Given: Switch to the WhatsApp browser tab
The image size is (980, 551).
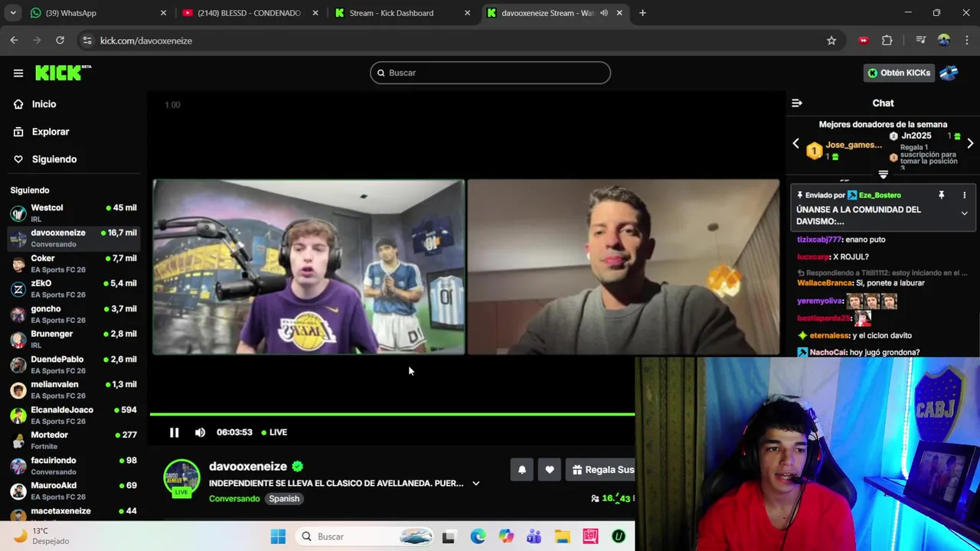Looking at the screenshot, I should (x=98, y=13).
